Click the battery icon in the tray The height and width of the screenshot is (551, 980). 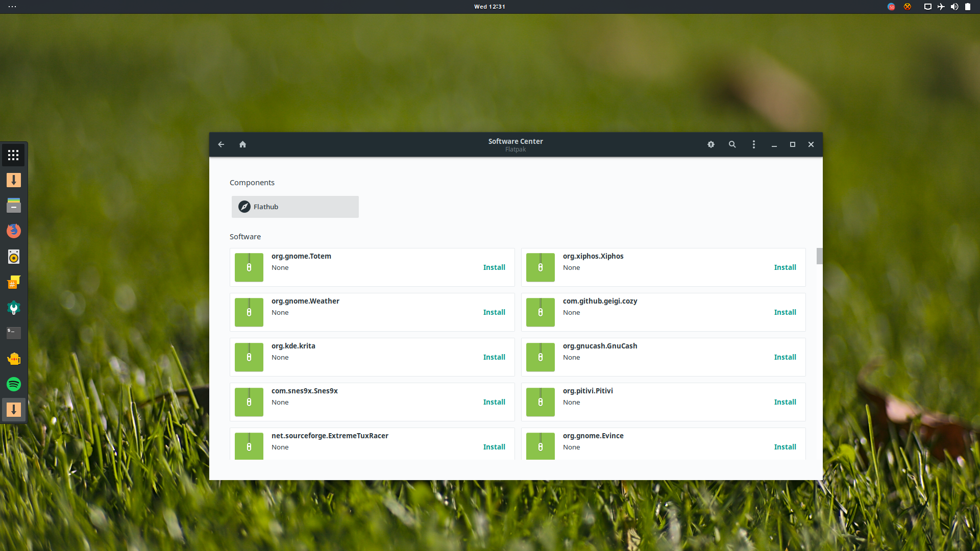pos(968,7)
